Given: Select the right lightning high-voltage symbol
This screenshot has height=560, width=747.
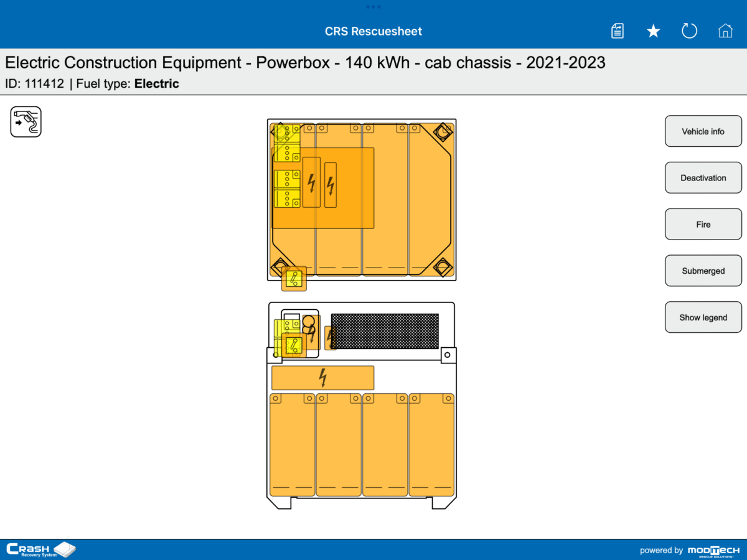Looking at the screenshot, I should 329,184.
